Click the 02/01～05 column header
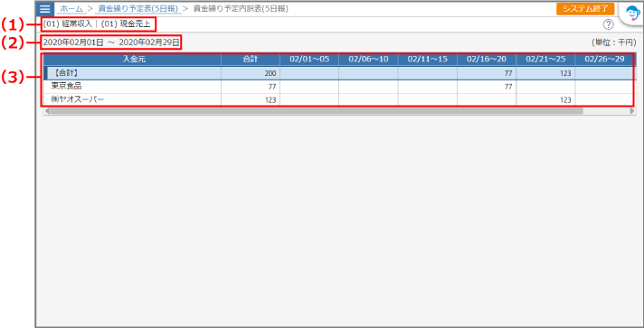Screen dimensions: 644x328 309,59
